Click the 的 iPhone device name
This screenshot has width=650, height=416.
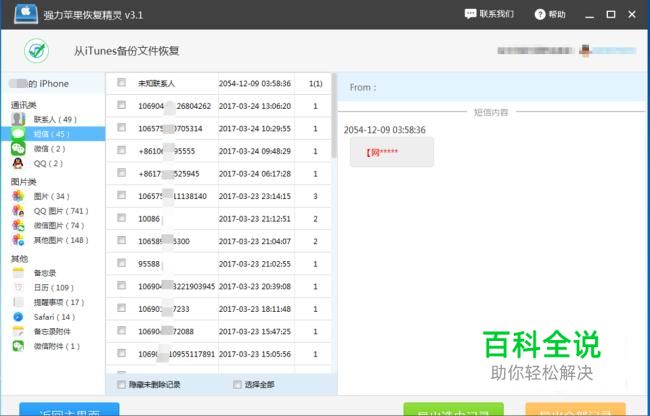[38, 84]
